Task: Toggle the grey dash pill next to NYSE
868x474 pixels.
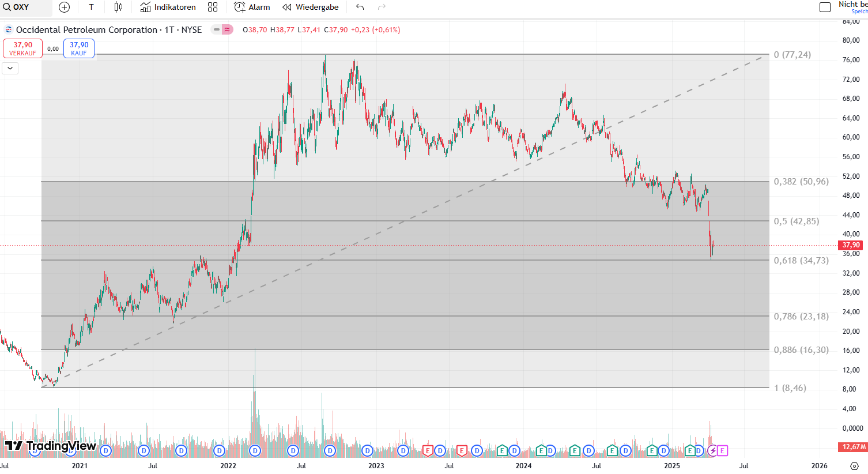Action: [216, 29]
